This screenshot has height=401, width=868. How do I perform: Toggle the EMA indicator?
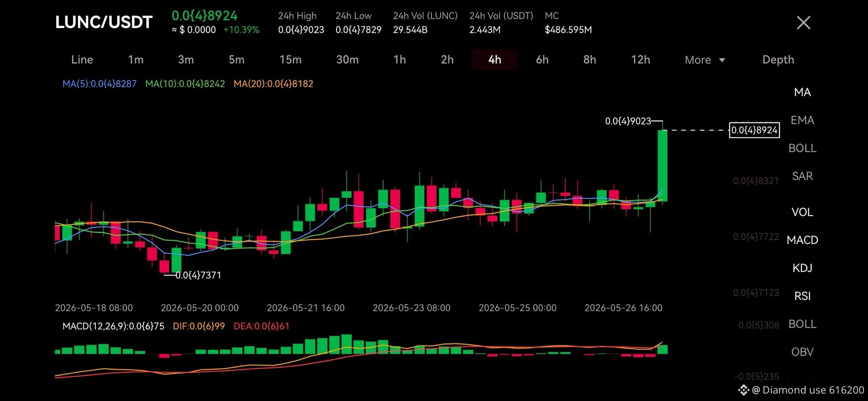click(802, 120)
